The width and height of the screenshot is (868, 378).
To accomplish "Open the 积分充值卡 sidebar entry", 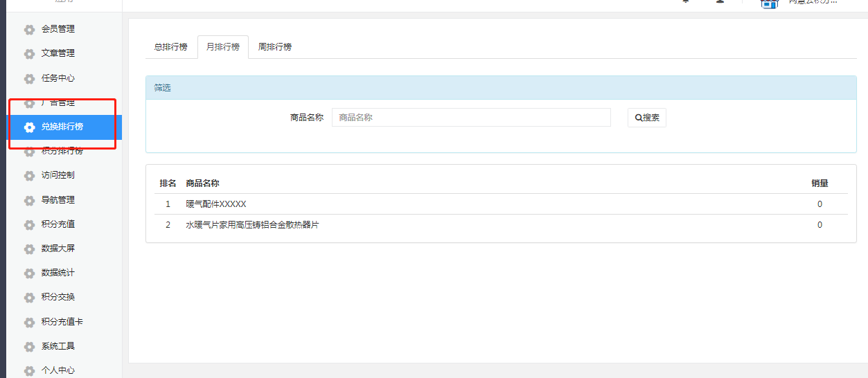I will pos(61,322).
